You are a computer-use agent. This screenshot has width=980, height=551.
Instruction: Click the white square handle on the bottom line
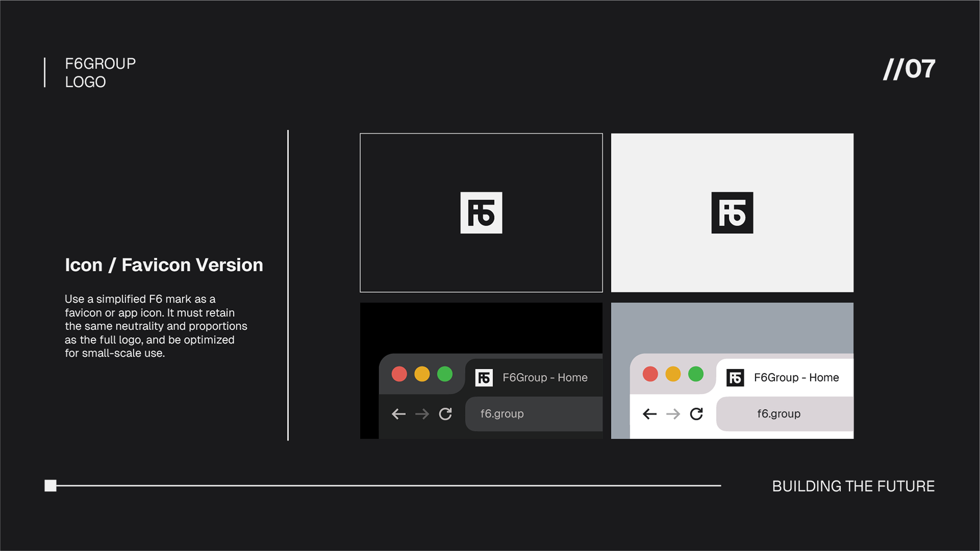51,486
